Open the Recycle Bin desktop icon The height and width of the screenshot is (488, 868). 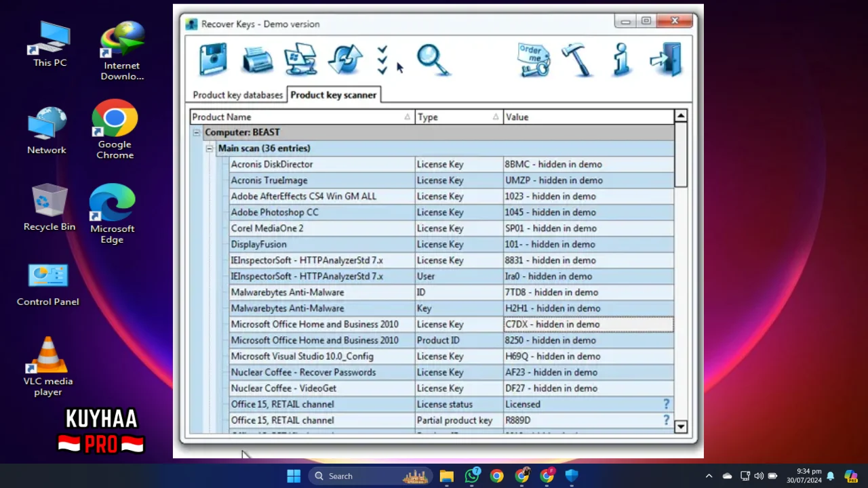50,208
